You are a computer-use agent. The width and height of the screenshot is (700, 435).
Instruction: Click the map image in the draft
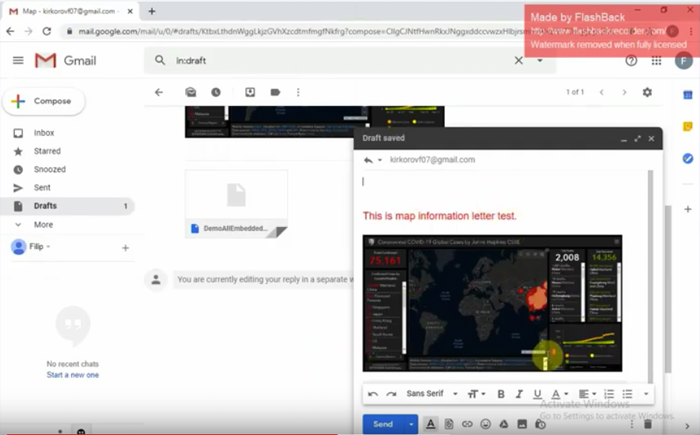tap(492, 303)
